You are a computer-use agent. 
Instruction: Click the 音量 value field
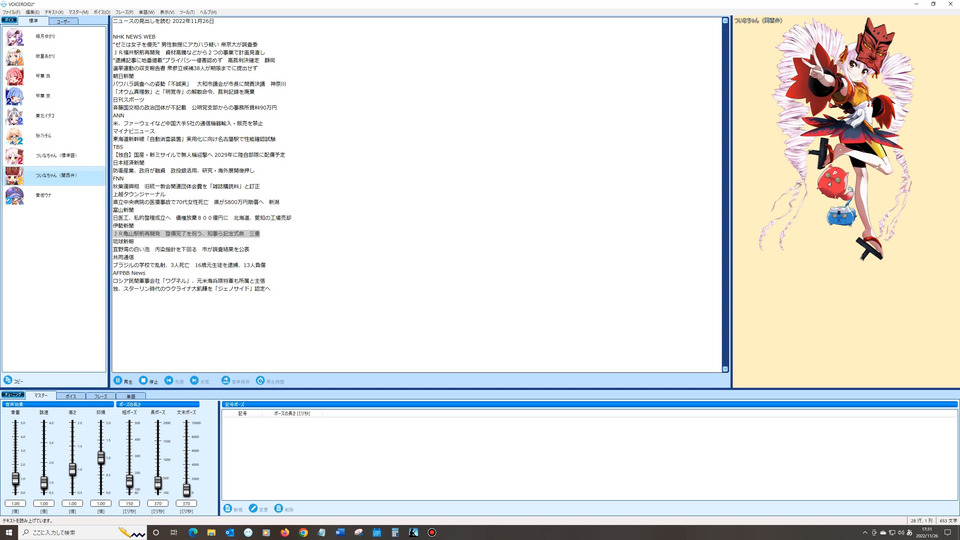pyautogui.click(x=15, y=503)
